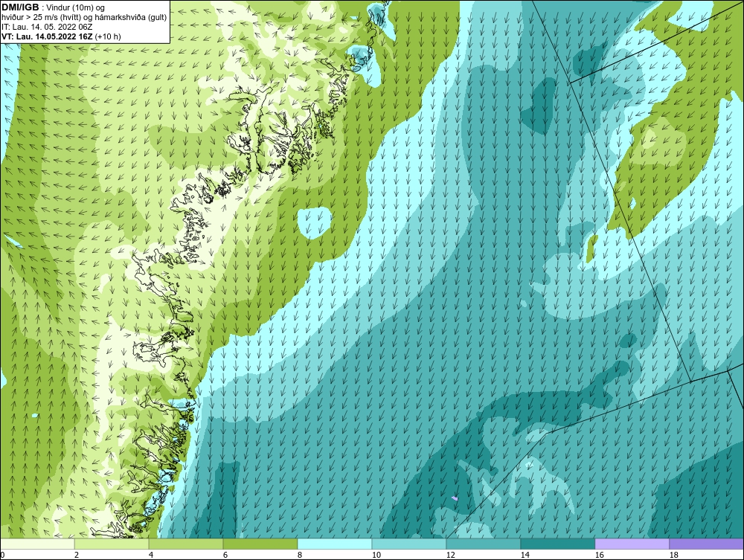The width and height of the screenshot is (744, 560).
Task: Click the DMI/IGB title text
Action: [x=20, y=7]
